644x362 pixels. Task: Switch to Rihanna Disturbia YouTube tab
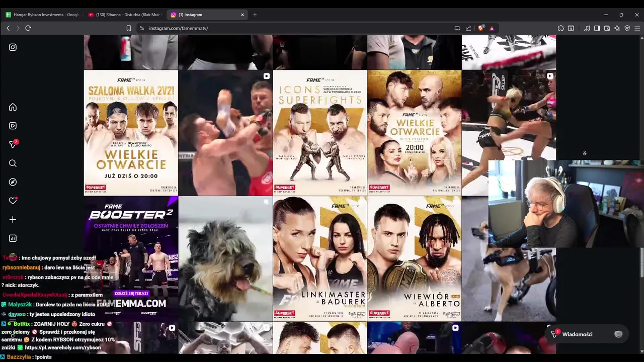[124, 15]
